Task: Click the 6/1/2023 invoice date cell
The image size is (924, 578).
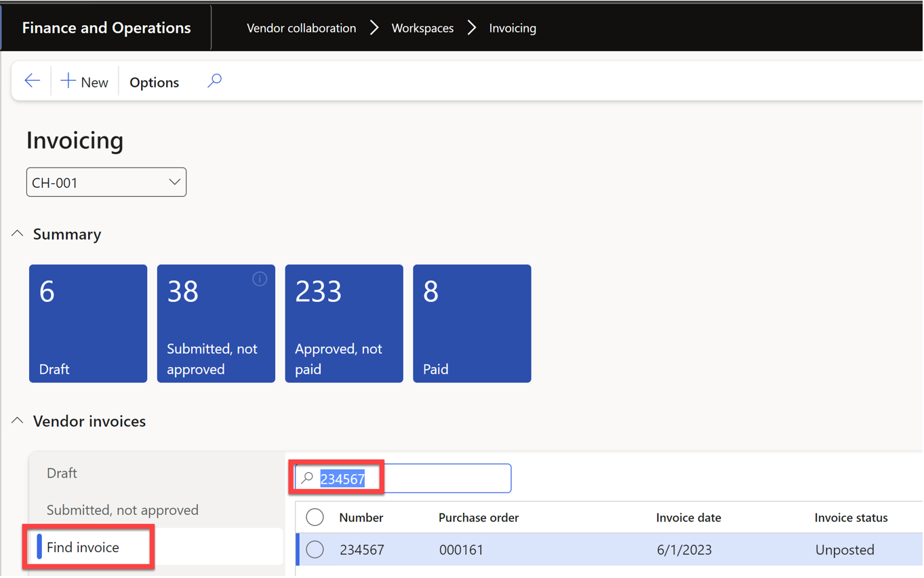Action: tap(684, 550)
